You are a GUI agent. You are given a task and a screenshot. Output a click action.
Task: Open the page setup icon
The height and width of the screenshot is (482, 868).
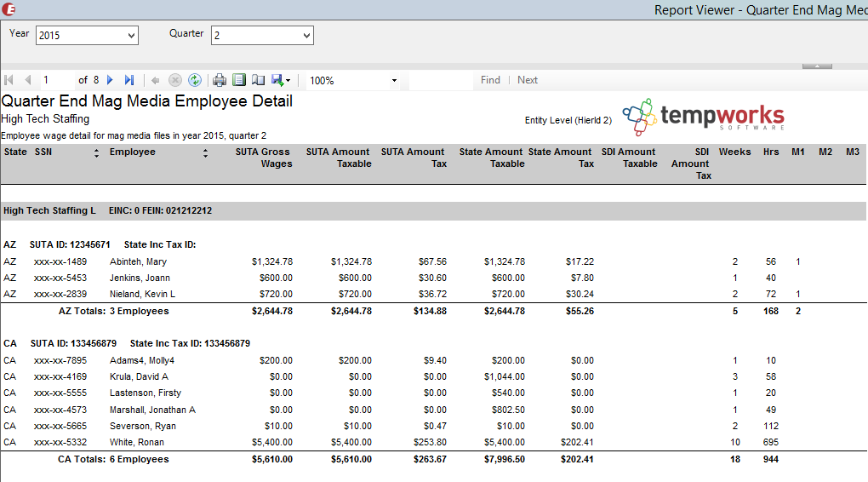click(258, 80)
